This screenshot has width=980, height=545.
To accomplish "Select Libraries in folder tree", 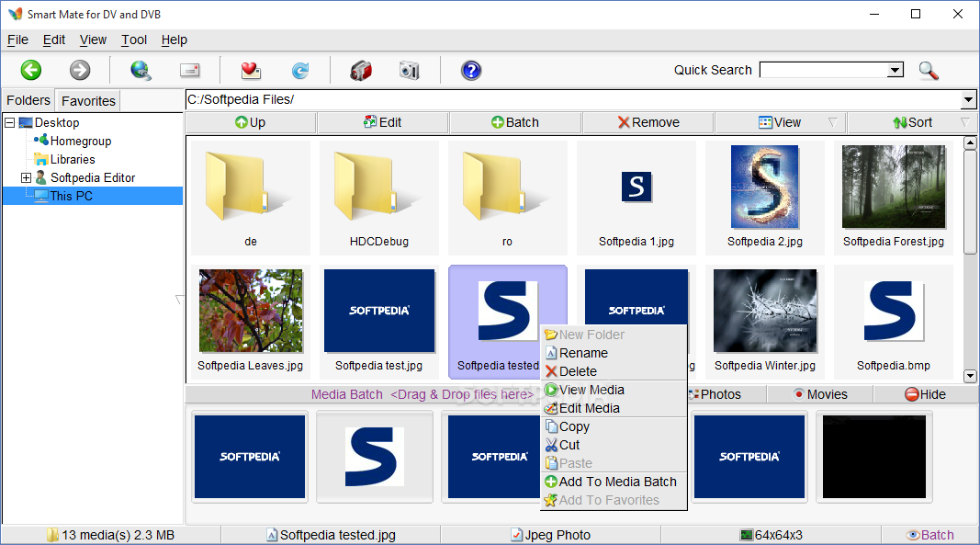I will click(x=73, y=160).
